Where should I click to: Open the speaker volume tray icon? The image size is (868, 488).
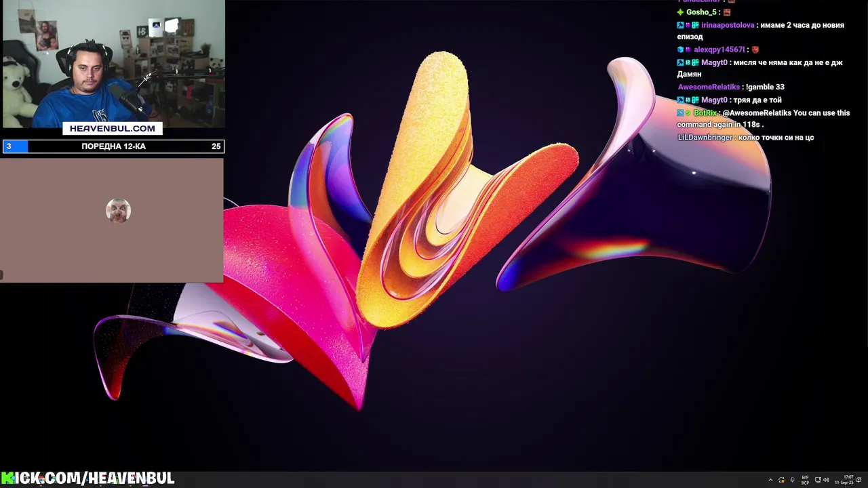(x=826, y=480)
